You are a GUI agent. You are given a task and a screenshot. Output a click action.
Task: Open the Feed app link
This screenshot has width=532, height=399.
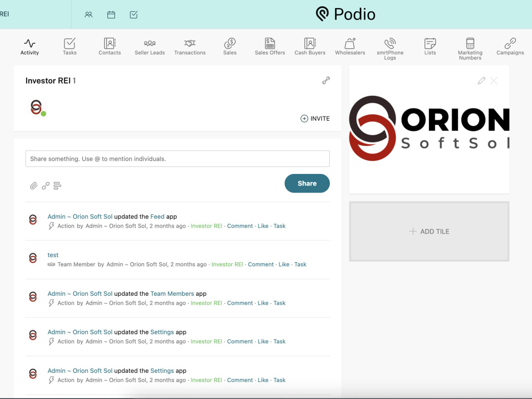157,217
